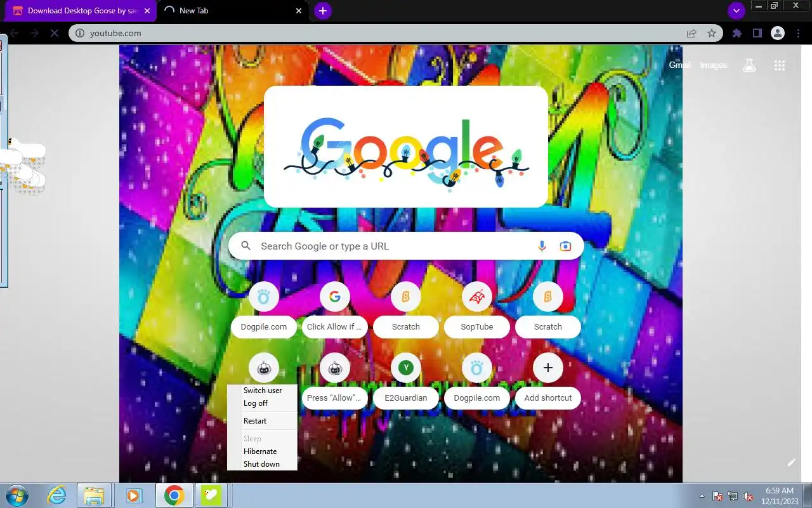This screenshot has width=812, height=508.
Task: Open Search Labs flask icon
Action: pos(749,65)
